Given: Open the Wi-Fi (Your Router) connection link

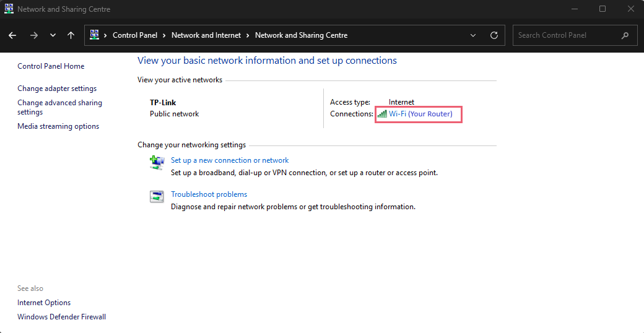Looking at the screenshot, I should (420, 114).
